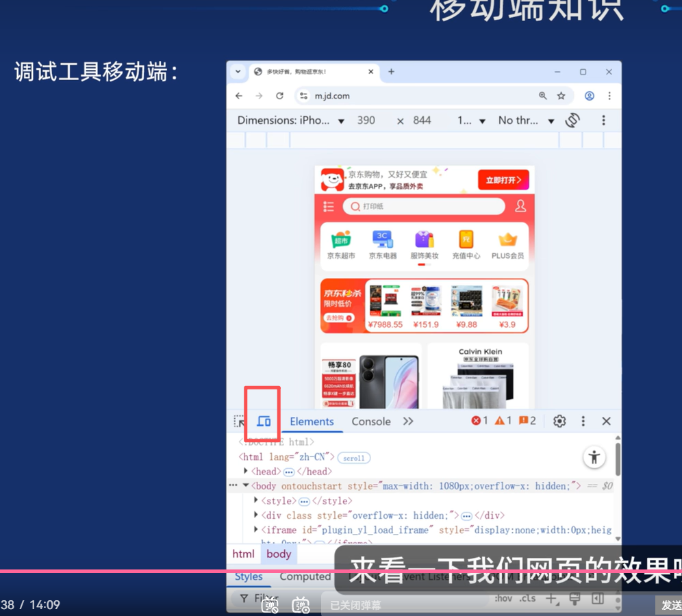Open the Chrome profile icon
The width and height of the screenshot is (682, 616).
tap(590, 96)
